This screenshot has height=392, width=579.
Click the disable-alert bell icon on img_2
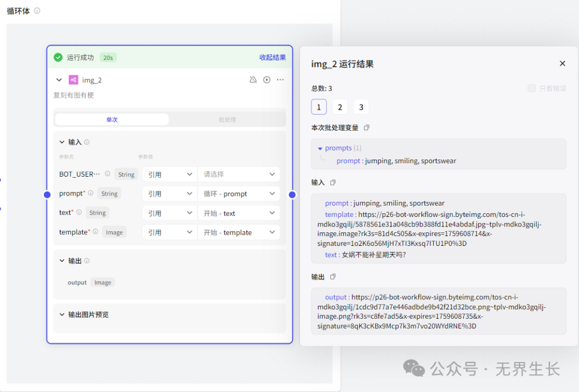(x=253, y=80)
